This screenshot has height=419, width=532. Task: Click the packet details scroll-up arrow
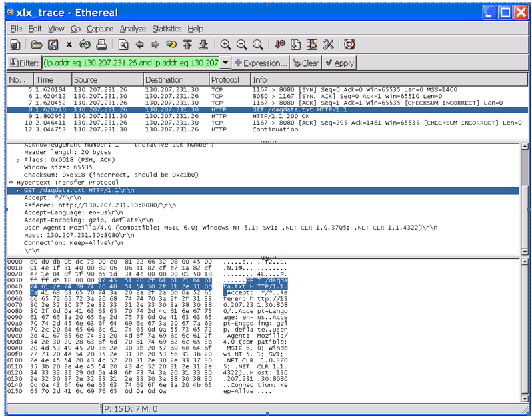(x=525, y=147)
